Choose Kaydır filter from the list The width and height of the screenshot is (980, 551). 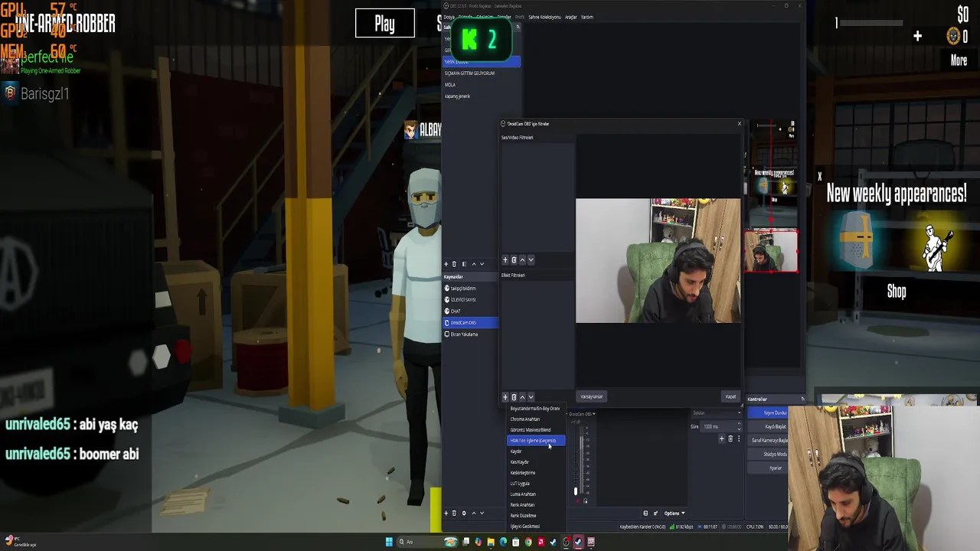(x=535, y=452)
